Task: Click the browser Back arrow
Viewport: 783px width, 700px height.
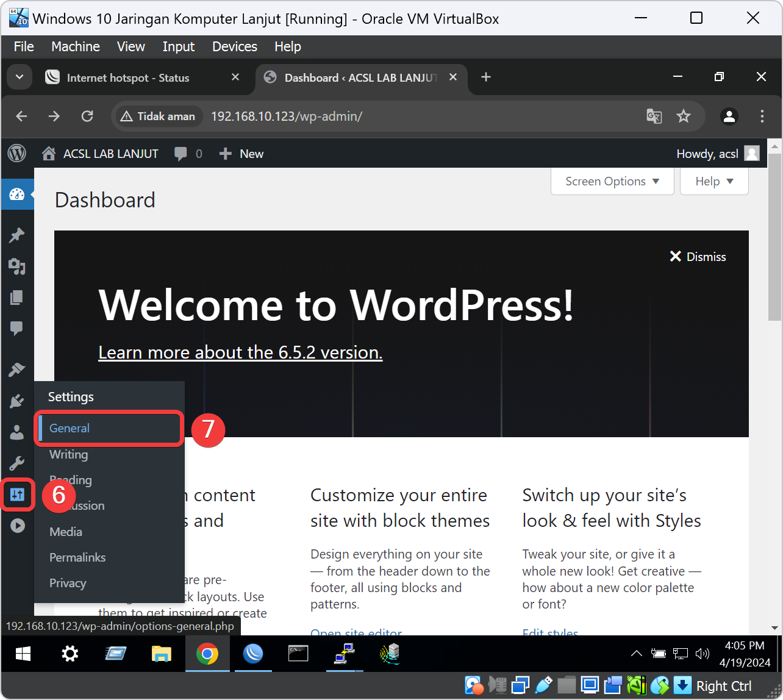Action: point(22,116)
